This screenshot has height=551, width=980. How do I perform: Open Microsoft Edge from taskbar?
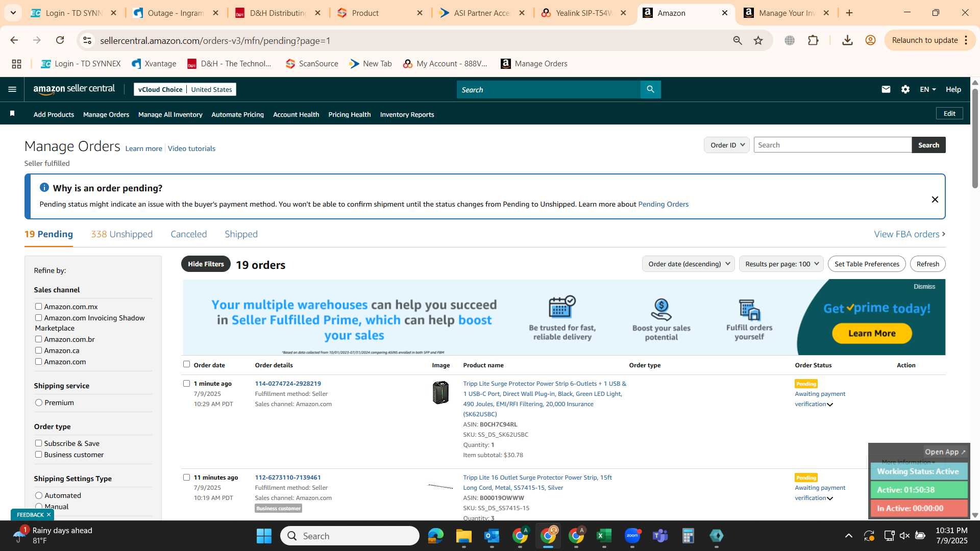tap(435, 536)
